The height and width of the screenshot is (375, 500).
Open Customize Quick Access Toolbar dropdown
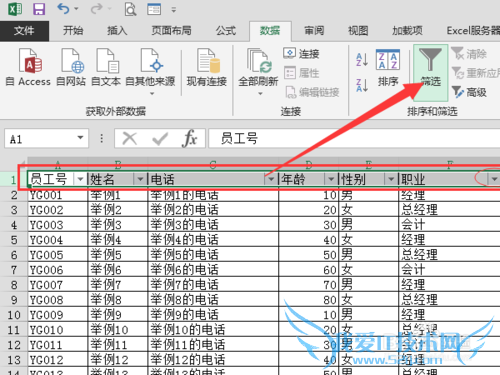click(x=174, y=10)
